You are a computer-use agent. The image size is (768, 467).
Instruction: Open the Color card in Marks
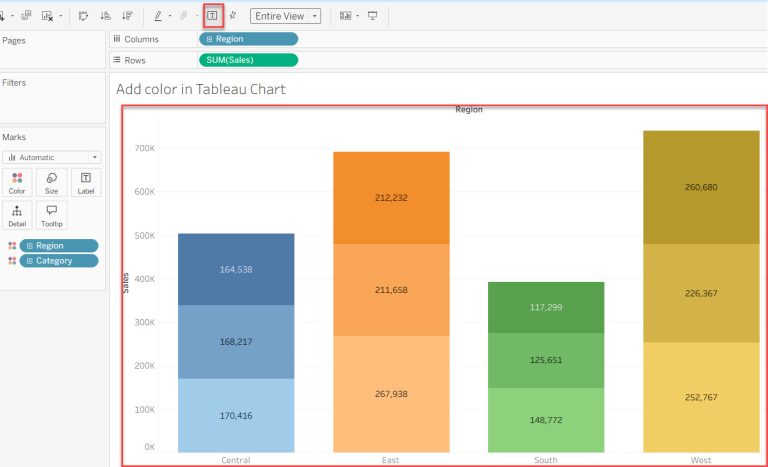click(17, 182)
